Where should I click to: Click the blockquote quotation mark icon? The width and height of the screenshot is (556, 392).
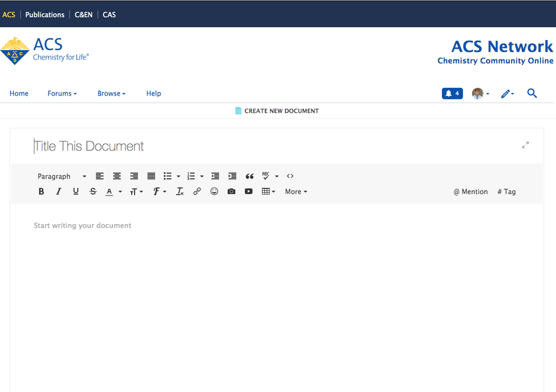[x=249, y=176]
